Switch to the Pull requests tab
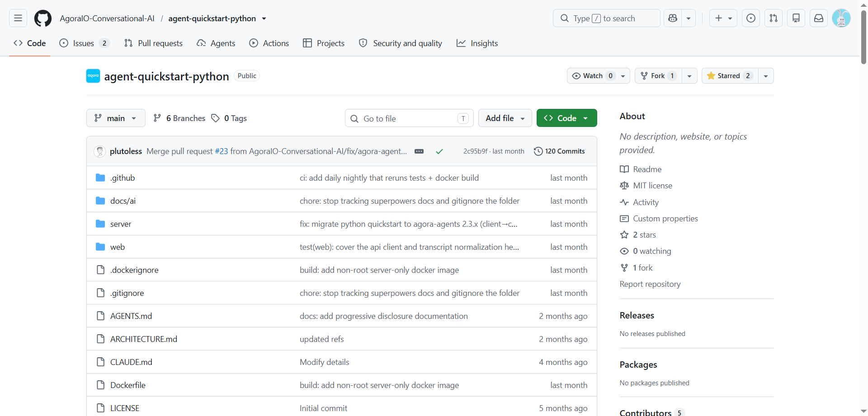This screenshot has height=416, width=868. 153,43
